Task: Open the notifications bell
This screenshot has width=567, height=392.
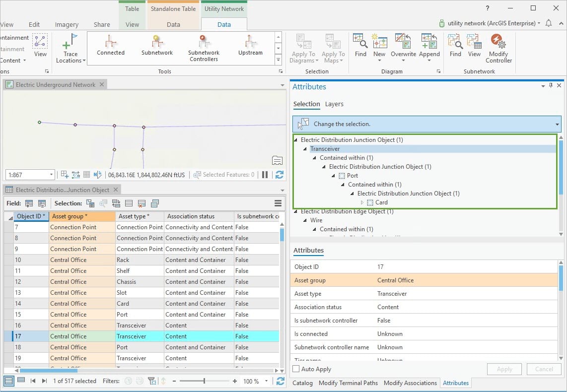Action: tap(549, 23)
